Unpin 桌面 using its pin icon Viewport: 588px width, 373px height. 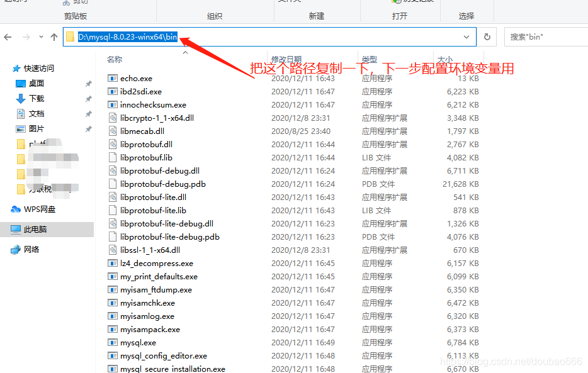(89, 84)
